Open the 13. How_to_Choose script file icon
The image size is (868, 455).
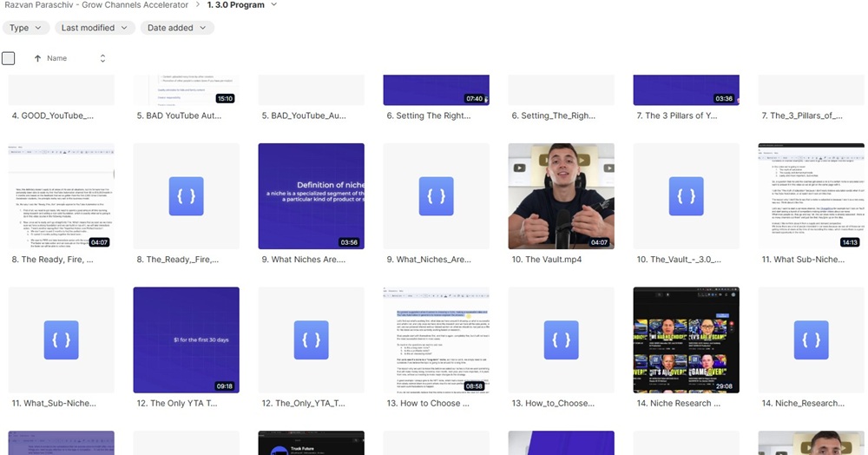click(562, 340)
